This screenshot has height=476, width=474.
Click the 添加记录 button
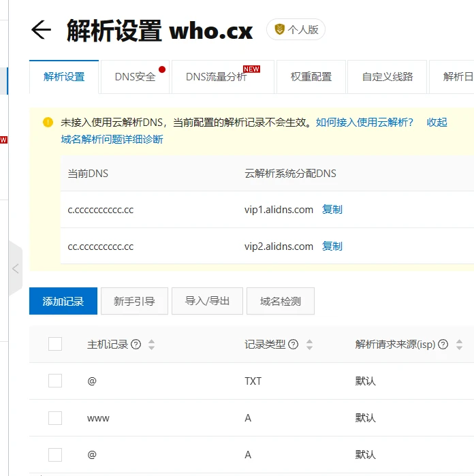(x=63, y=301)
